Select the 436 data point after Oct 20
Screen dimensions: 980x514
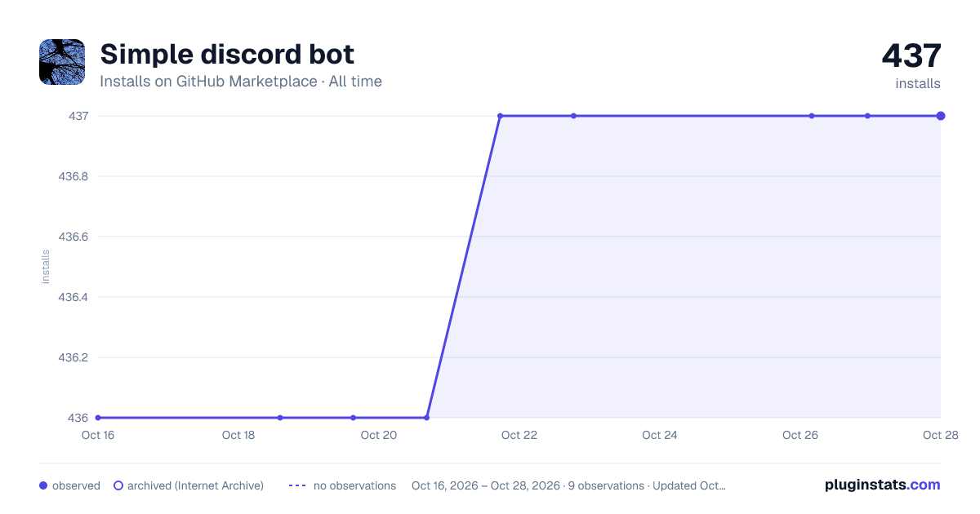coord(427,418)
